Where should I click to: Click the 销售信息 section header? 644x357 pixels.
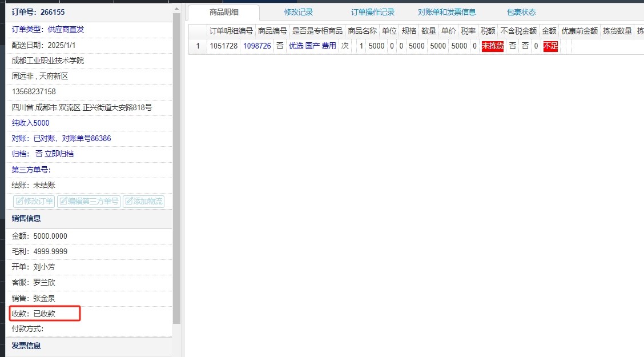(x=88, y=219)
